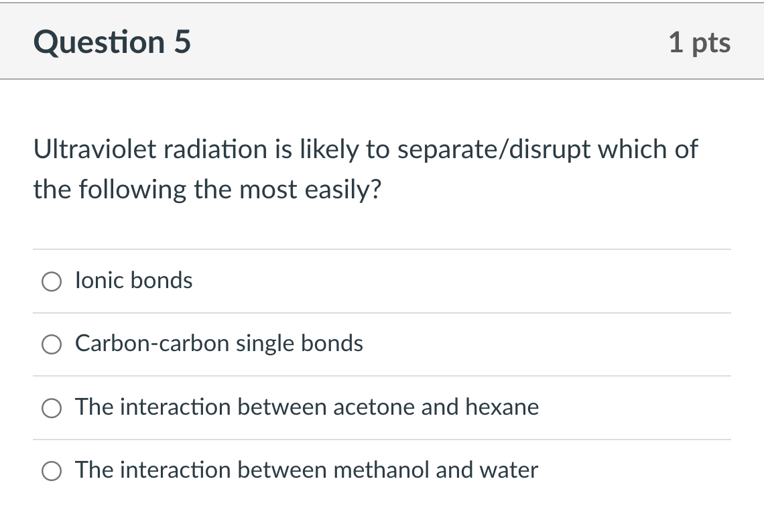Click the third answer row

click(x=381, y=407)
